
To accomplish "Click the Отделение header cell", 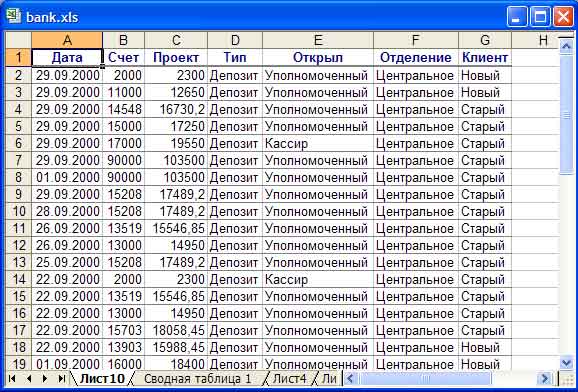I will pyautogui.click(x=416, y=58).
